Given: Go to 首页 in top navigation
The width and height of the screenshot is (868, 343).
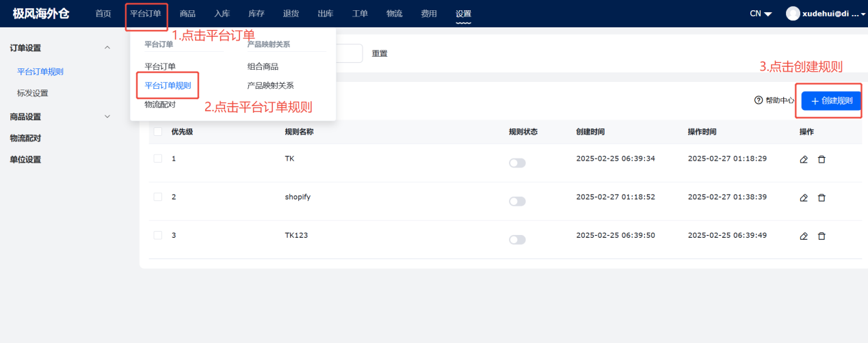Looking at the screenshot, I should pyautogui.click(x=103, y=14).
